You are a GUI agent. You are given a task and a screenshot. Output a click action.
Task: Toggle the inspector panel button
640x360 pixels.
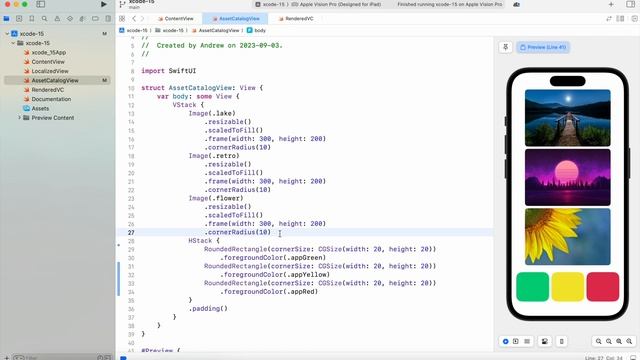[x=631, y=4]
